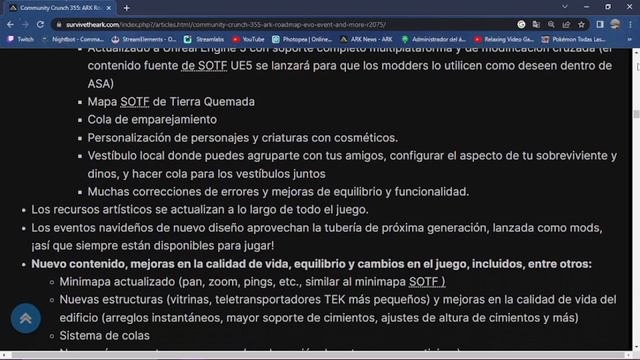640x360 pixels.
Task: Open Google icon in the address bar
Action: tap(521, 24)
